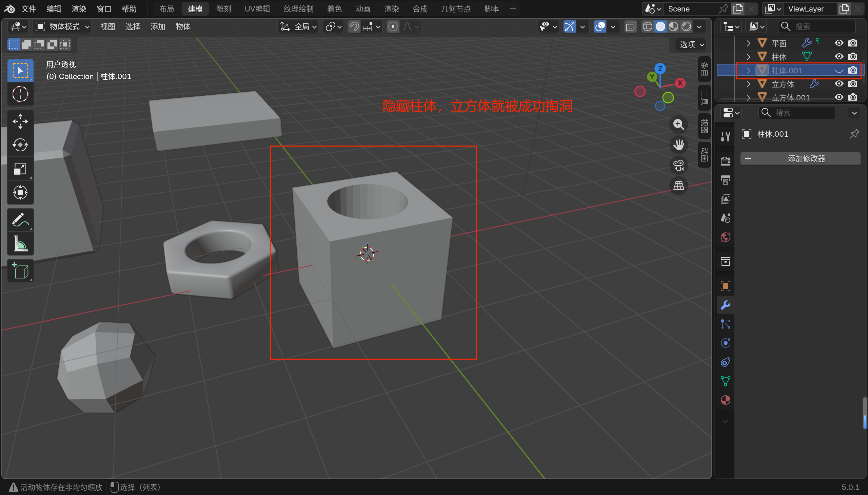The height and width of the screenshot is (495, 868).
Task: Expand the 平面 tree item
Action: (748, 43)
